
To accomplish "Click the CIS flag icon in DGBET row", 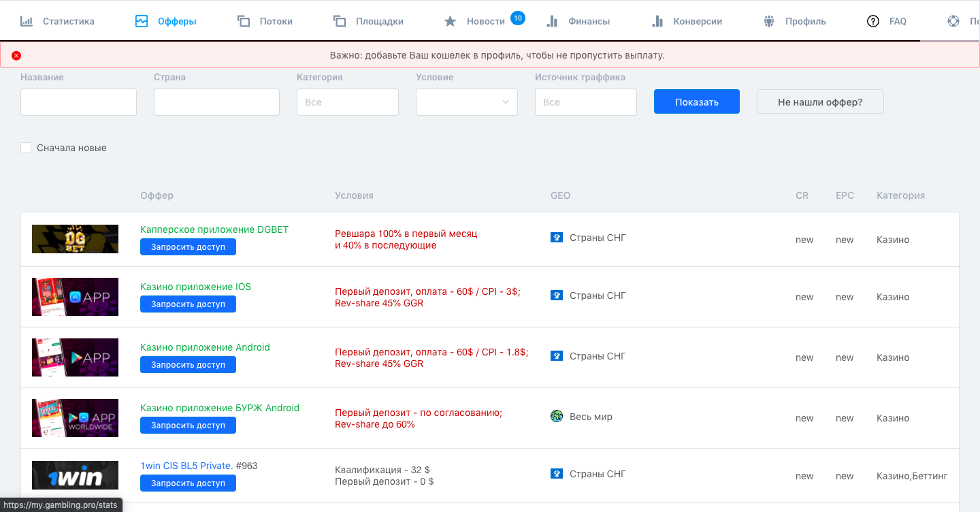I will point(557,238).
